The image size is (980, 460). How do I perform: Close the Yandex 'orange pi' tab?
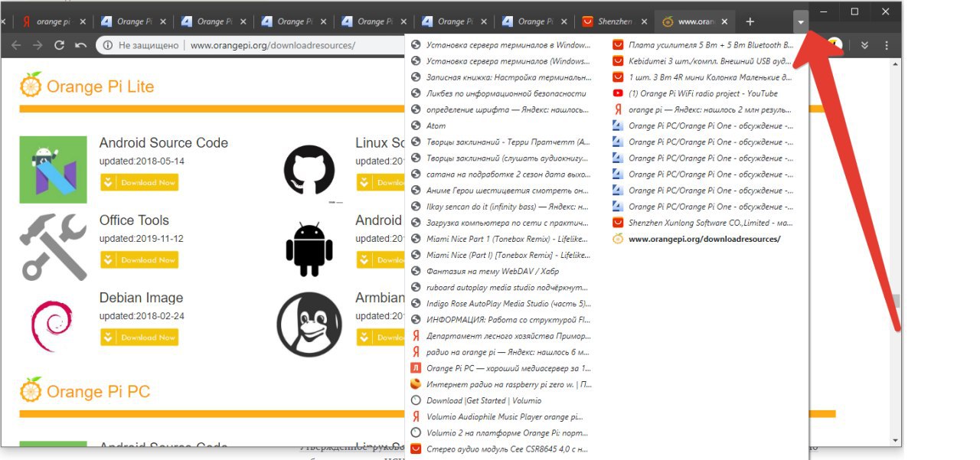click(82, 21)
